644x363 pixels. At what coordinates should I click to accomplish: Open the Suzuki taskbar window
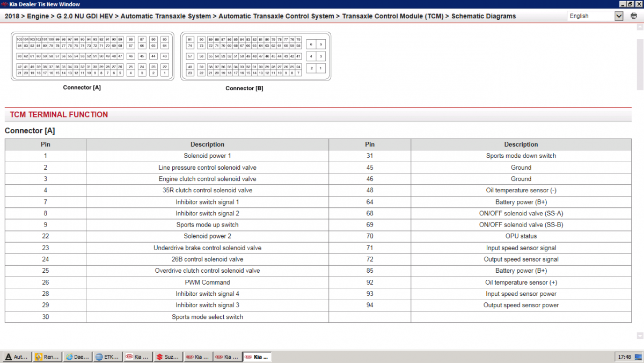pyautogui.click(x=167, y=357)
